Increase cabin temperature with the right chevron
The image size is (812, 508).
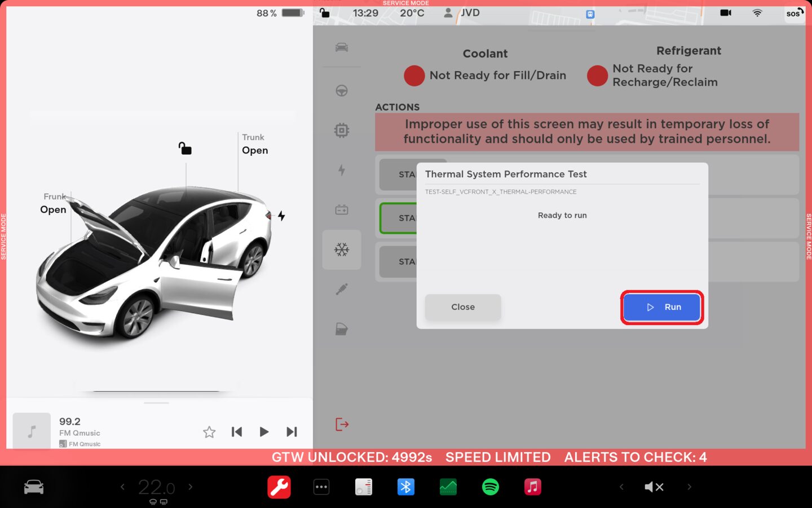(191, 487)
